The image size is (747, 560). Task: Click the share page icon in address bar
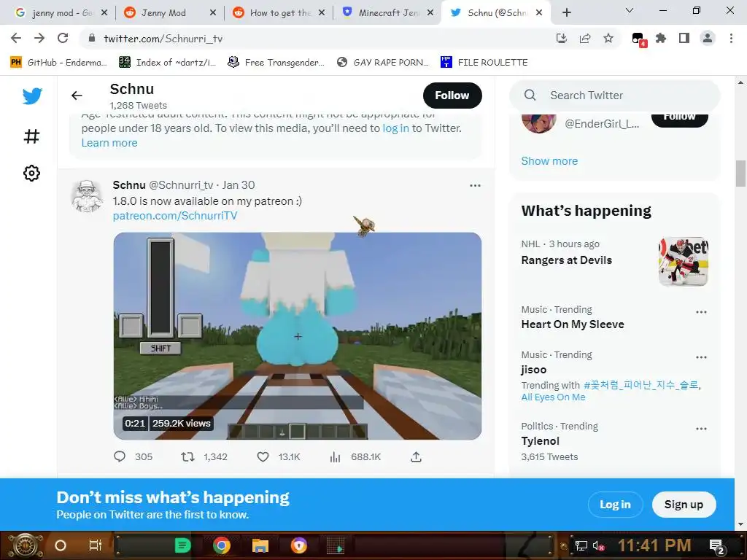585,38
